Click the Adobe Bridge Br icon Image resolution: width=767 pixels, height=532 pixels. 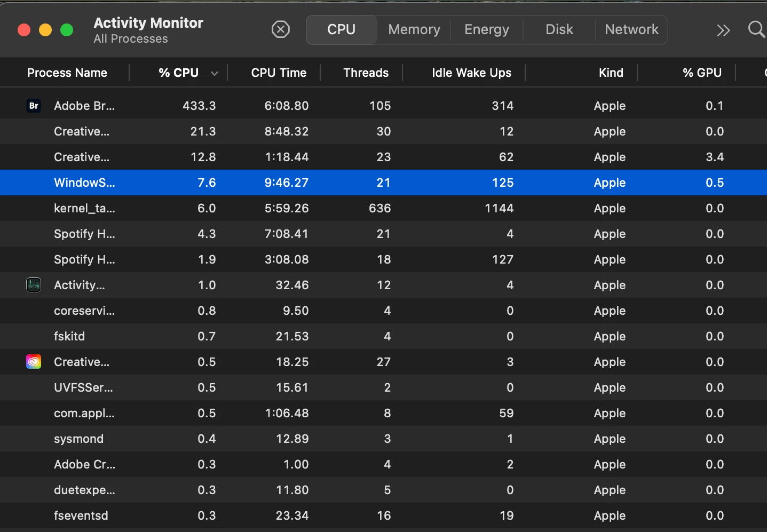[x=34, y=106]
